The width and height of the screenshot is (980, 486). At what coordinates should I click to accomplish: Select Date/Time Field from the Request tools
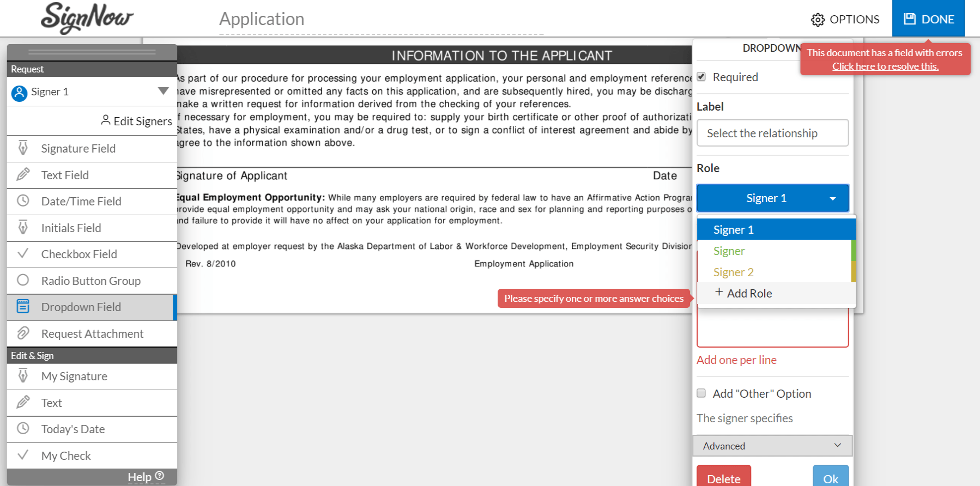[x=92, y=202]
